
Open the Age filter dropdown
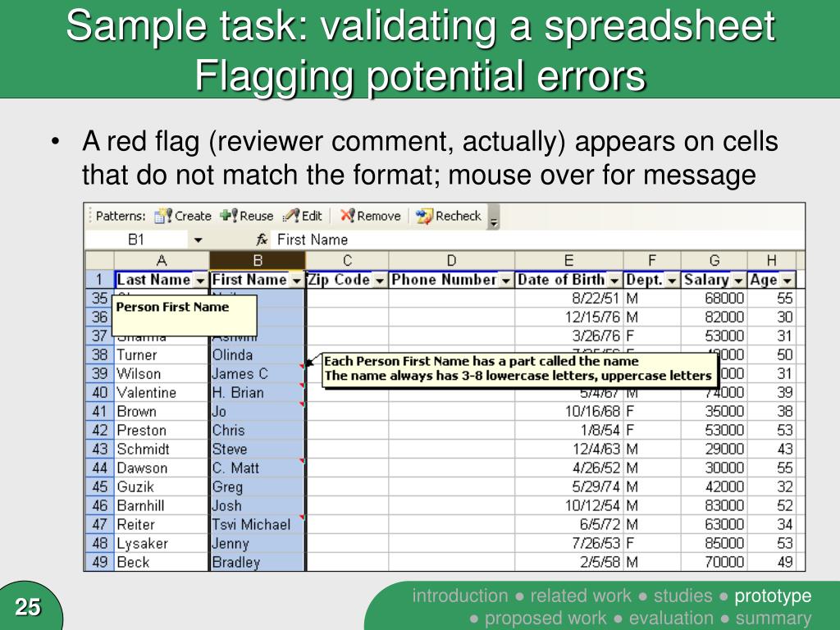[787, 281]
